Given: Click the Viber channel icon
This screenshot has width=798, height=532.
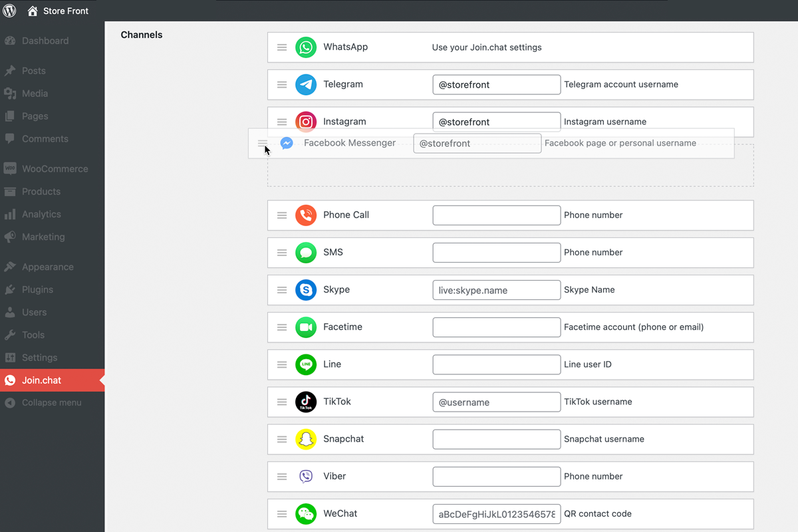Looking at the screenshot, I should click(x=306, y=476).
